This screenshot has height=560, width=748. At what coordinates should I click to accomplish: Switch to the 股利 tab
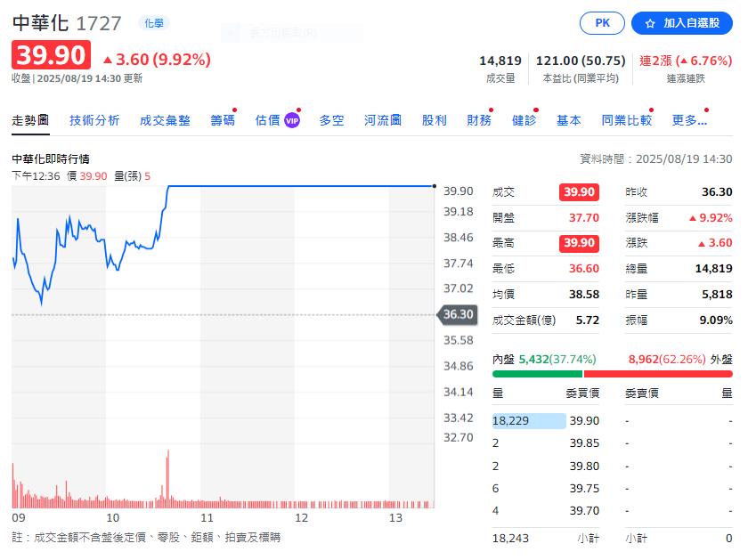click(435, 120)
